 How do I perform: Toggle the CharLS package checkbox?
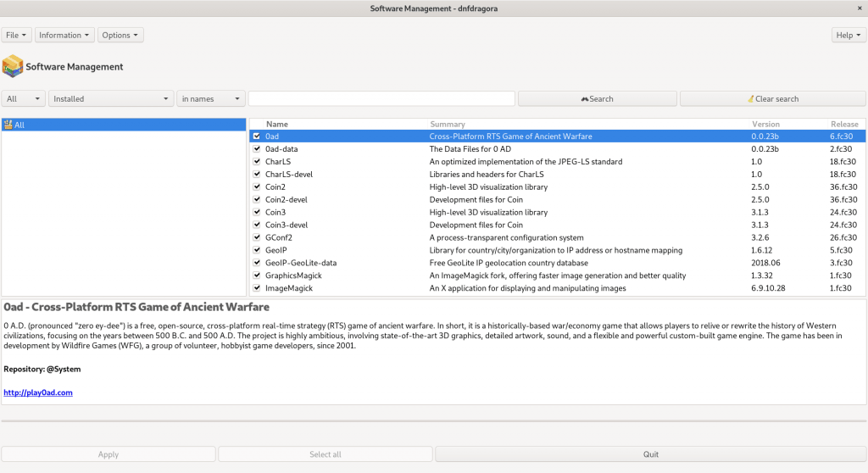point(256,161)
